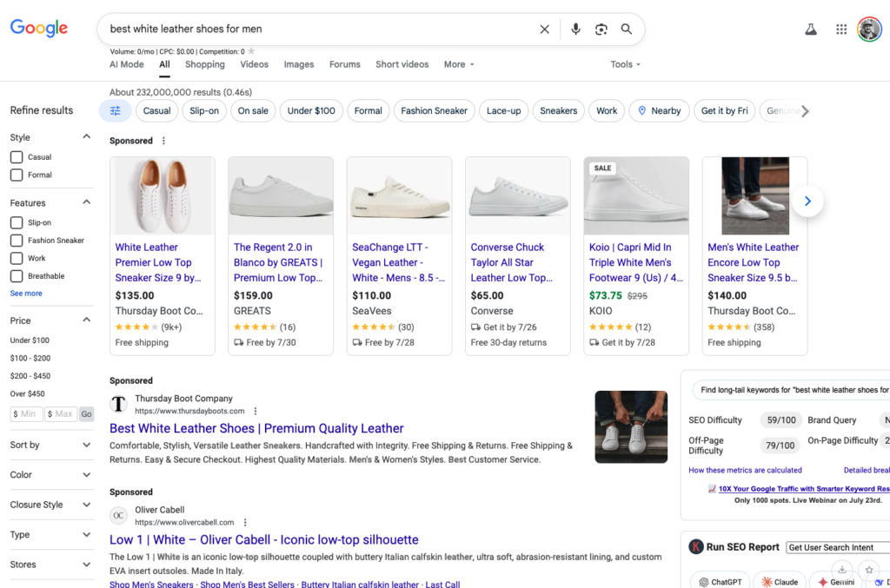The width and height of the screenshot is (890, 588).
Task: Switch to the Images tab
Action: (x=299, y=64)
